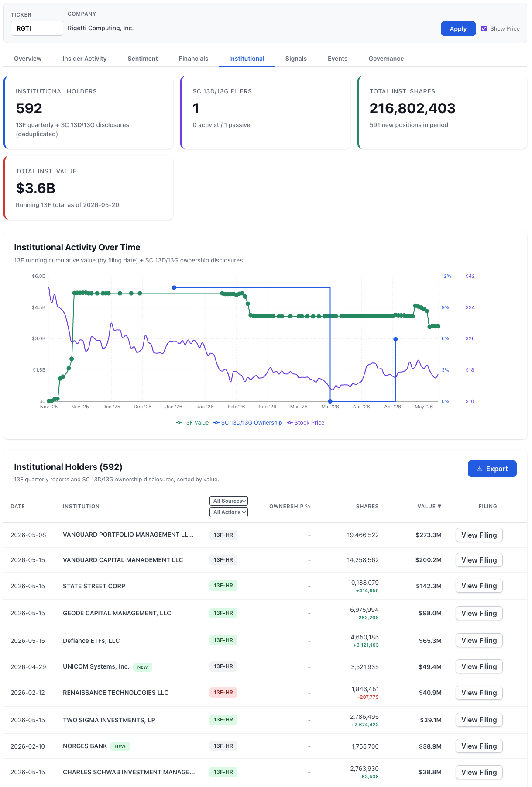
Task: View filing for State Street Corp
Action: click(479, 586)
